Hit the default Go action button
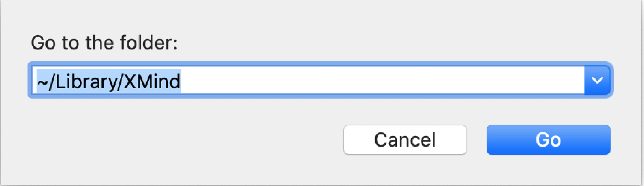644x186 pixels. coord(548,140)
